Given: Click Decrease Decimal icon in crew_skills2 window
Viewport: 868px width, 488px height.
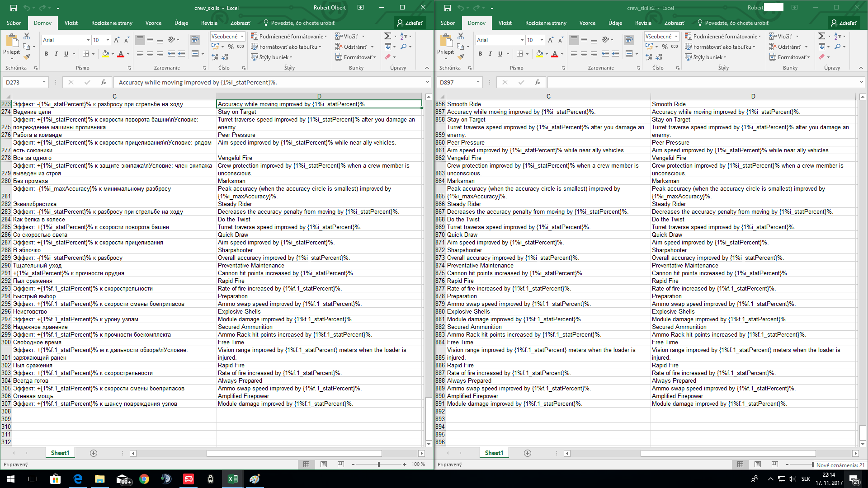Looking at the screenshot, I should 659,57.
